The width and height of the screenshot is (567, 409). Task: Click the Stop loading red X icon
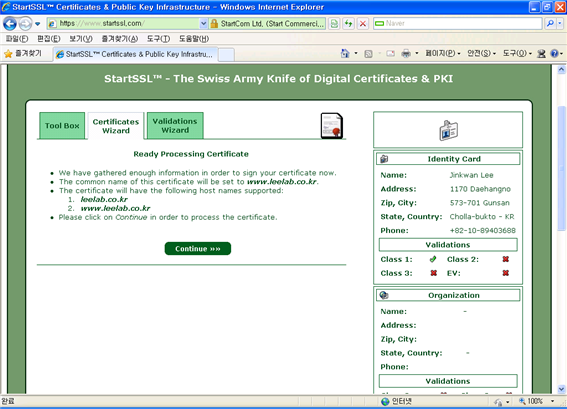[x=363, y=24]
